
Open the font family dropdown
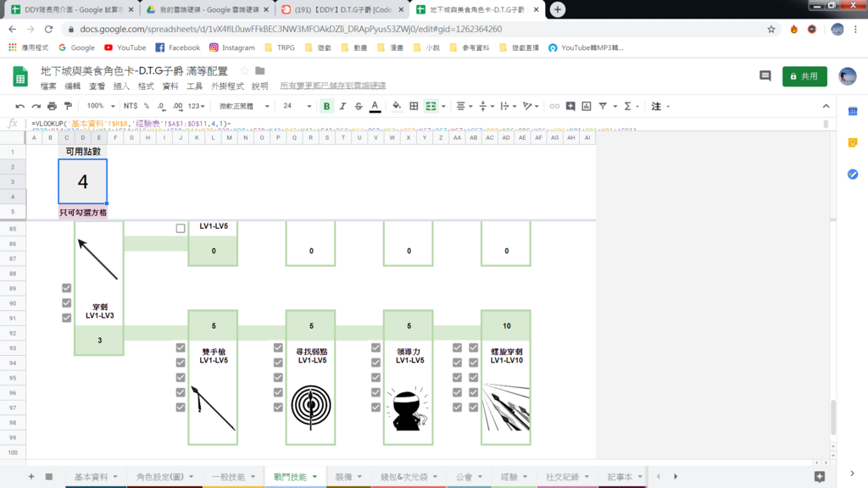coord(243,106)
